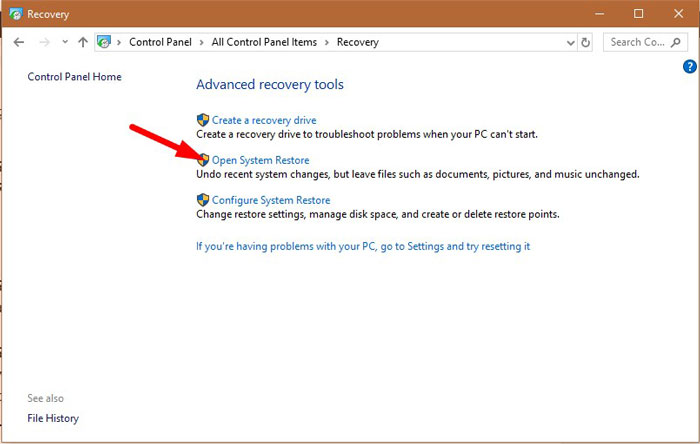Open the address bar history dropdown
The image size is (700, 444).
(571, 43)
